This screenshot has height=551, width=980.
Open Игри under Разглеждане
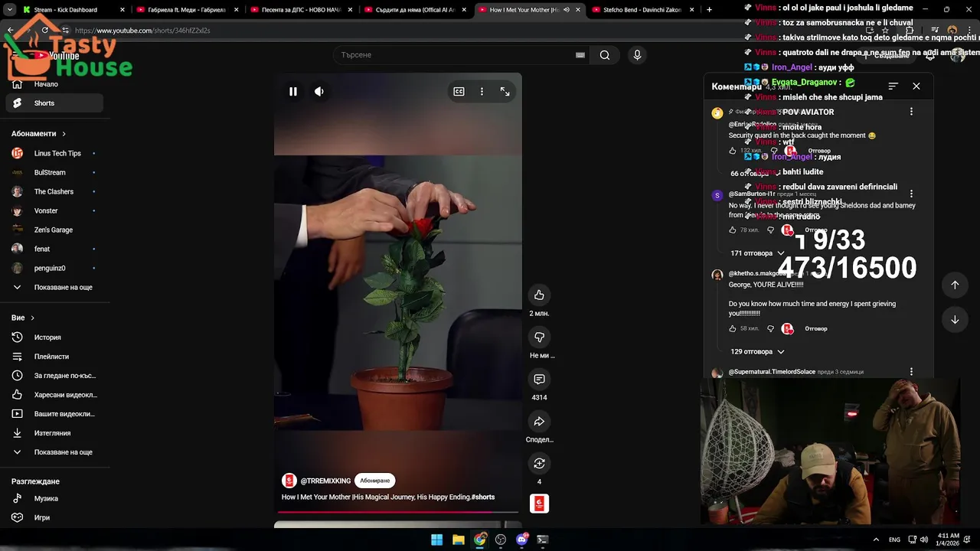(54, 517)
